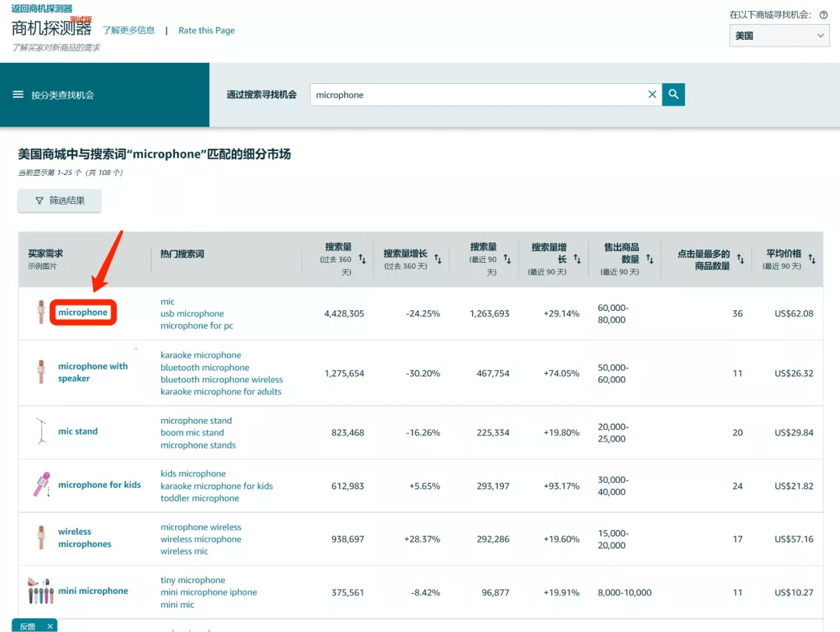The width and height of the screenshot is (840, 632).
Task: Open 了解更多信息 link
Action: pos(129,30)
